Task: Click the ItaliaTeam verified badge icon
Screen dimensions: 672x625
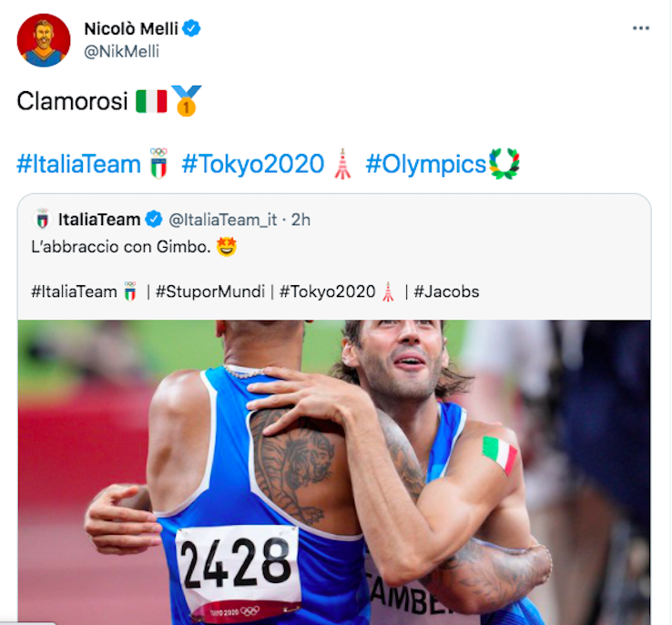Action: click(x=155, y=220)
